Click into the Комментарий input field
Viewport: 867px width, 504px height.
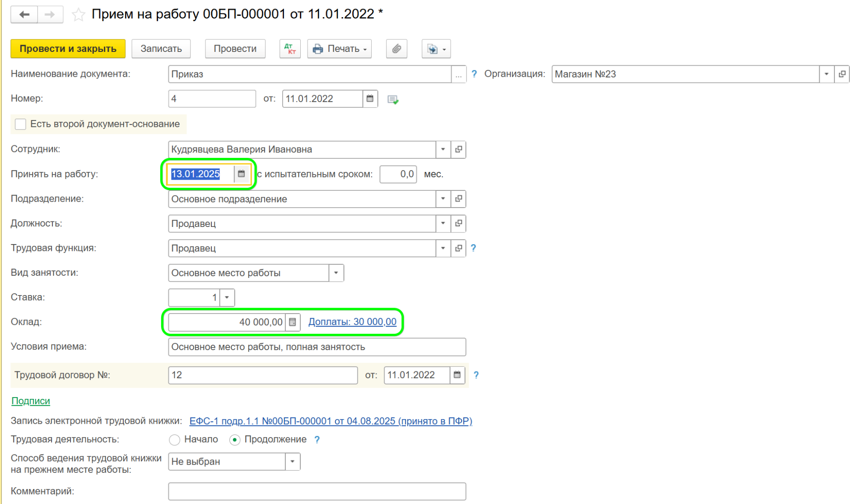pyautogui.click(x=317, y=491)
